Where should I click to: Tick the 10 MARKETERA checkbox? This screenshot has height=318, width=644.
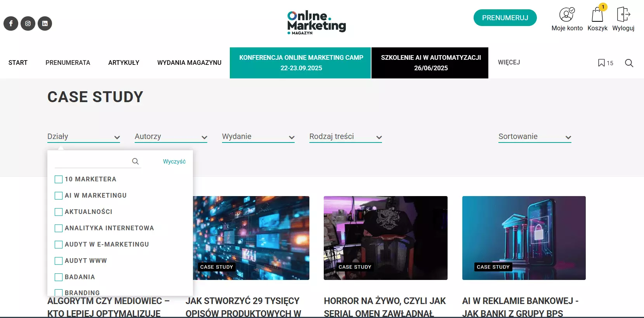click(59, 179)
